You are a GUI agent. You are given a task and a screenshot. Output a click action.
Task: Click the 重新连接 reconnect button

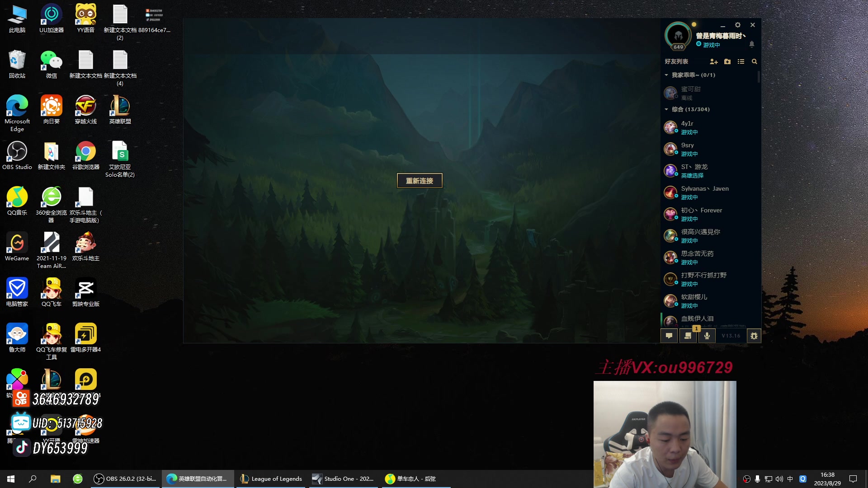point(419,181)
